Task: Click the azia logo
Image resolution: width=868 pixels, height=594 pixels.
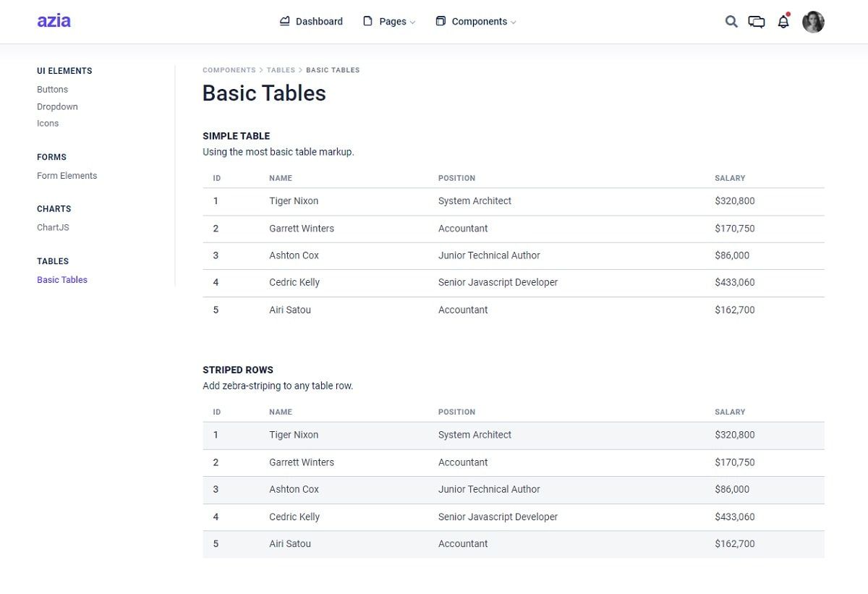Action: 54,21
